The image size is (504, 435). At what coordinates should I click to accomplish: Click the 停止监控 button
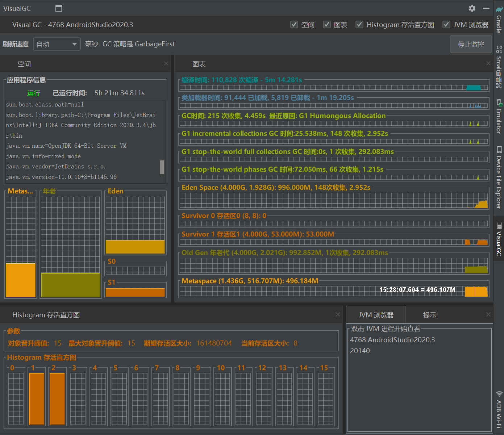tap(471, 44)
